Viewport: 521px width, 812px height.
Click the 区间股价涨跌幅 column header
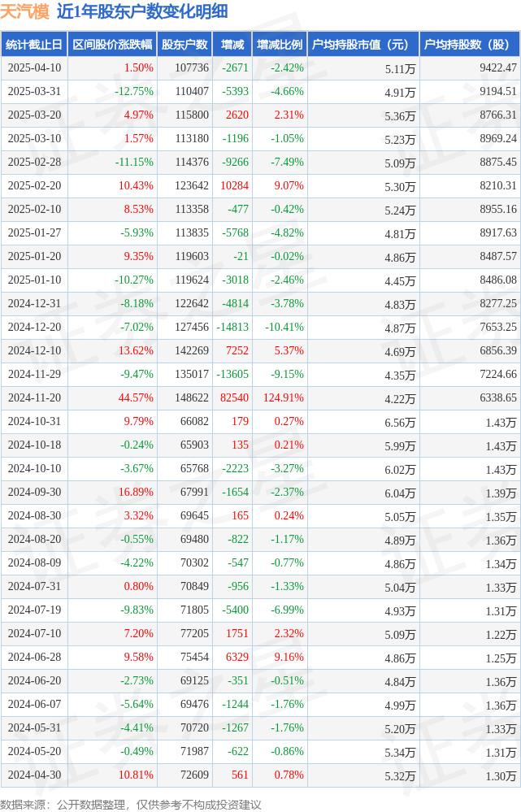pyautogui.click(x=112, y=45)
